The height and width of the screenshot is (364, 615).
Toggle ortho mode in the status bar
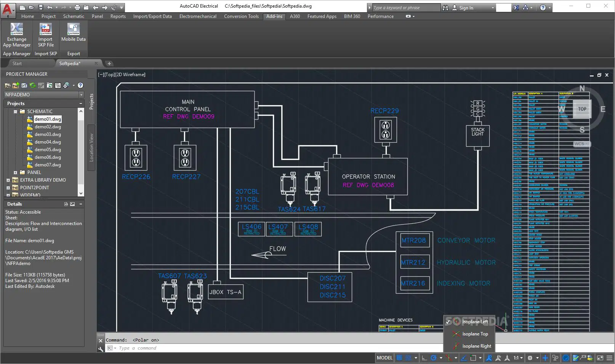tap(424, 358)
